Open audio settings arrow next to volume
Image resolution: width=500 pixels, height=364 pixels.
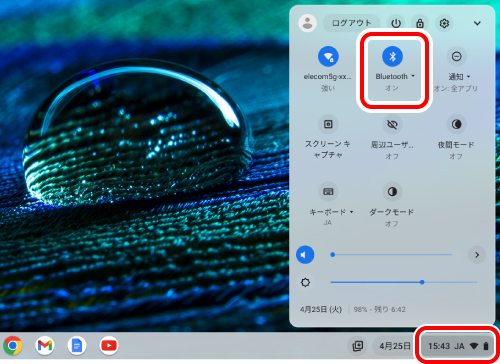477,255
